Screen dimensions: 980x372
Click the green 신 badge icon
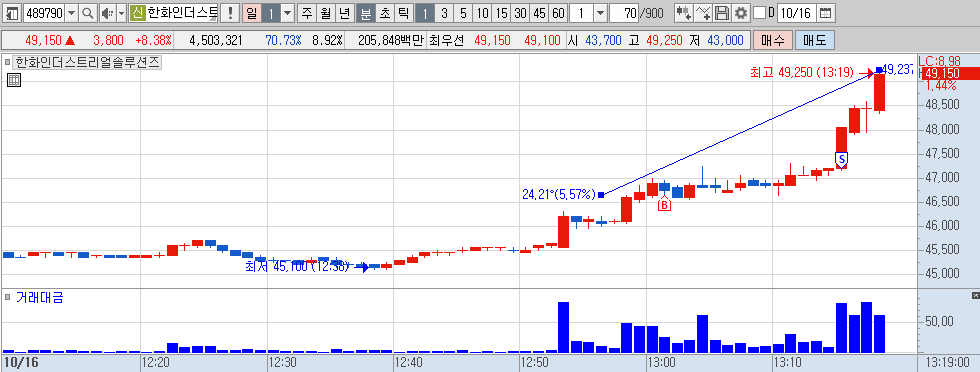(x=138, y=13)
